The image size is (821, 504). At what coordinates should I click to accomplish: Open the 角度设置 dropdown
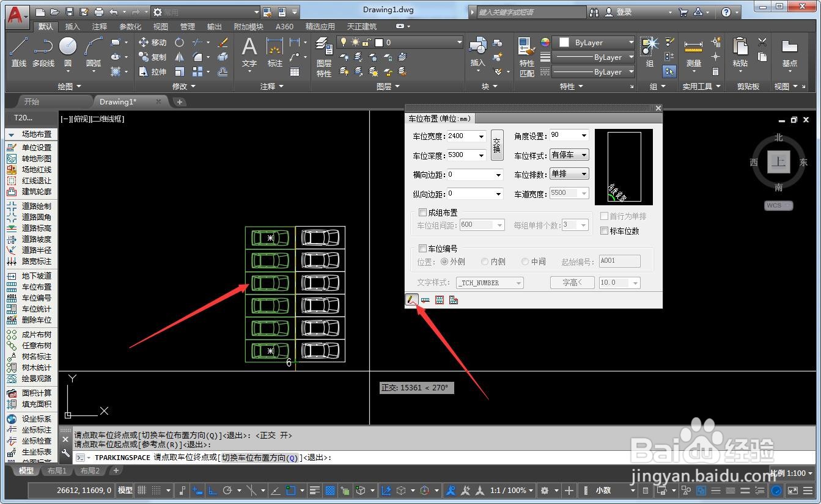pos(584,136)
